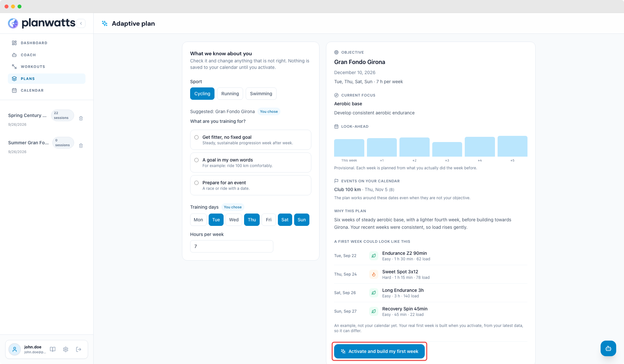Open the Coach menu item

click(x=46, y=55)
